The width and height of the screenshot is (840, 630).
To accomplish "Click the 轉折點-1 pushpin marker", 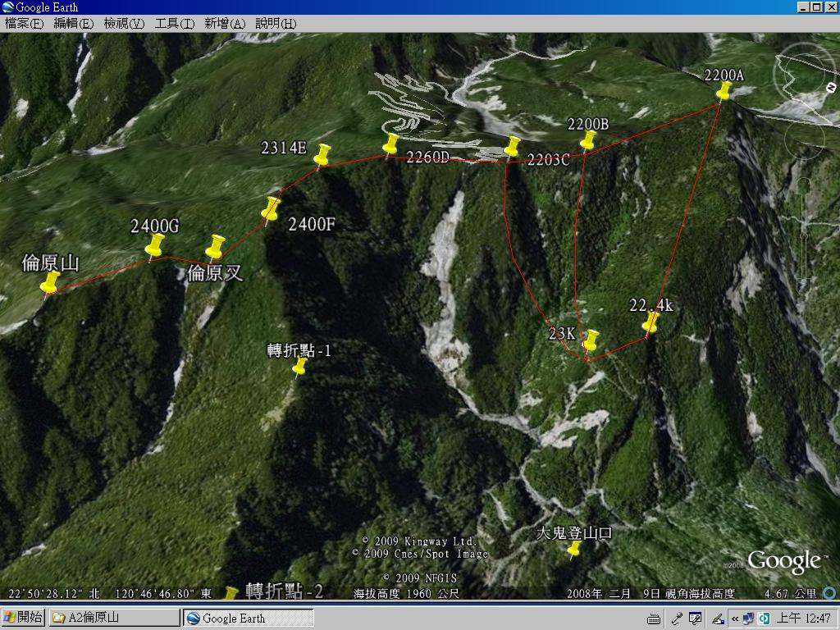I will [300, 367].
